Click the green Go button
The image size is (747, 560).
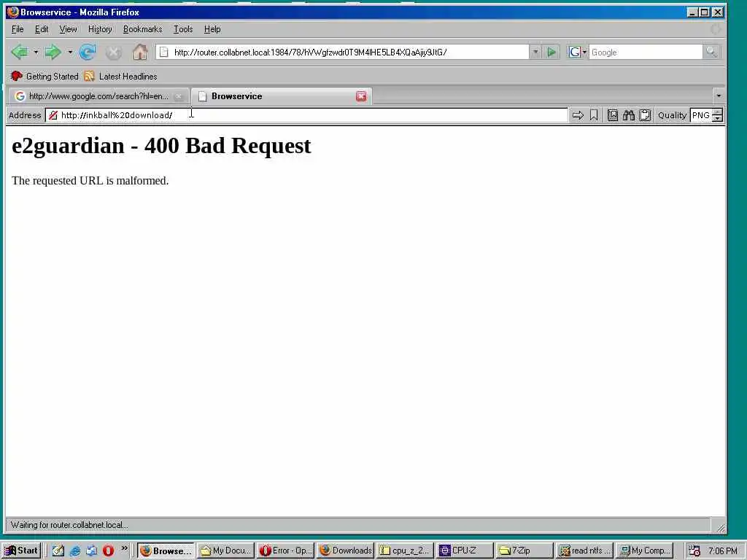(x=551, y=52)
